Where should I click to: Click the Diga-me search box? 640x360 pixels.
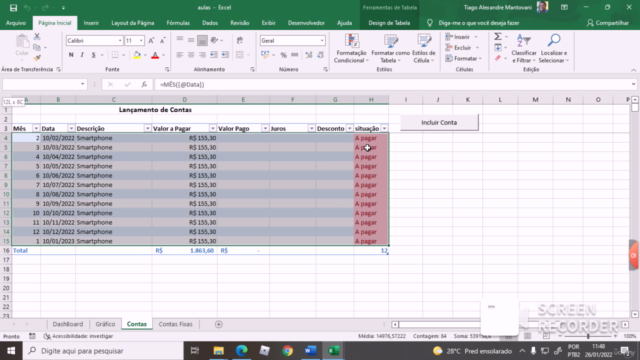click(x=473, y=23)
